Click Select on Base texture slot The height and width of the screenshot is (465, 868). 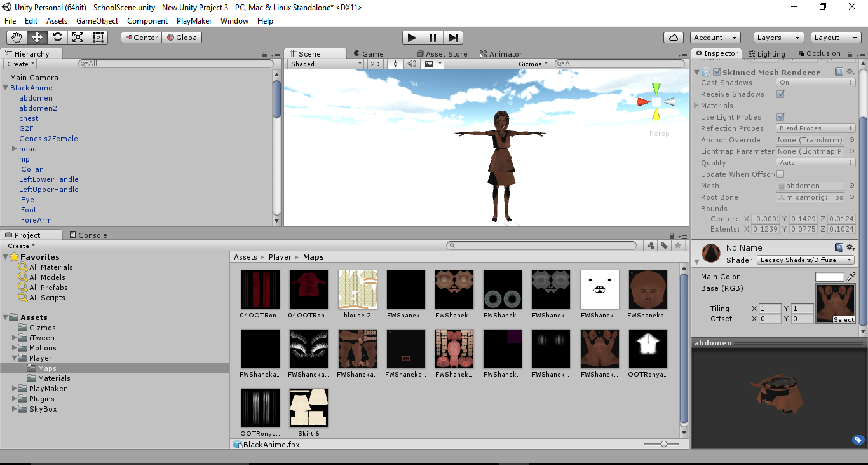tap(844, 319)
